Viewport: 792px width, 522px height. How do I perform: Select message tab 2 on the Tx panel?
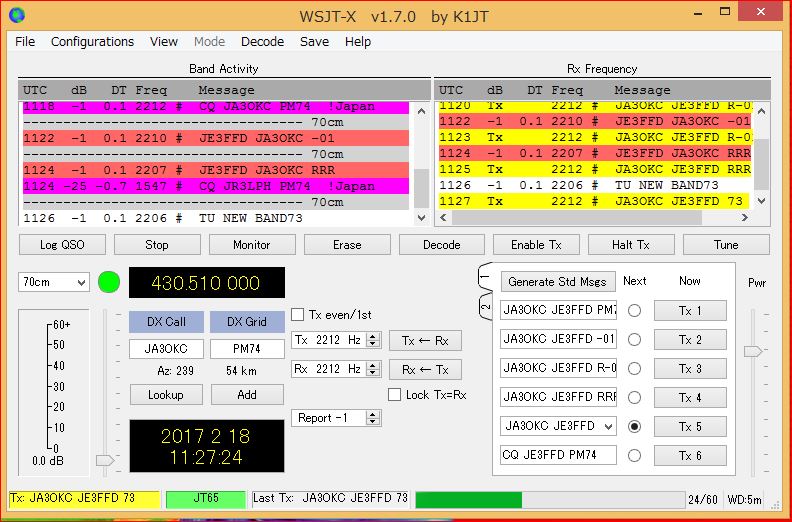tap(484, 308)
